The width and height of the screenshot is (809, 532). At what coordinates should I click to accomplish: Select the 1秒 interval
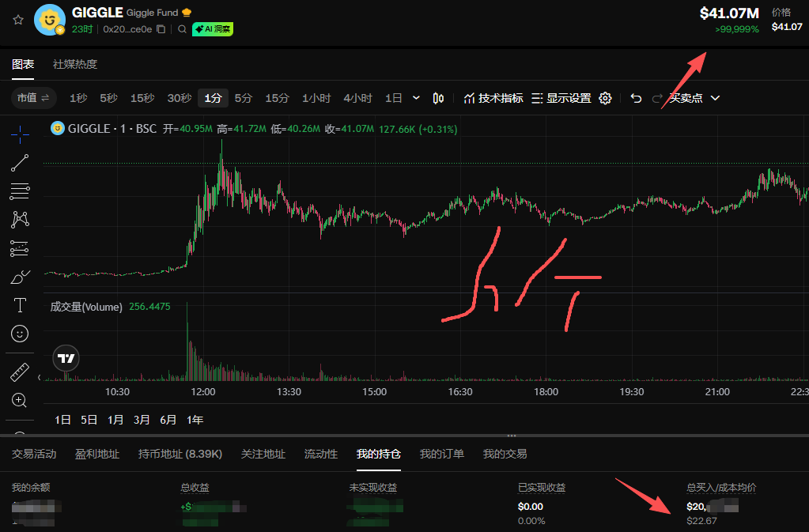coord(78,98)
